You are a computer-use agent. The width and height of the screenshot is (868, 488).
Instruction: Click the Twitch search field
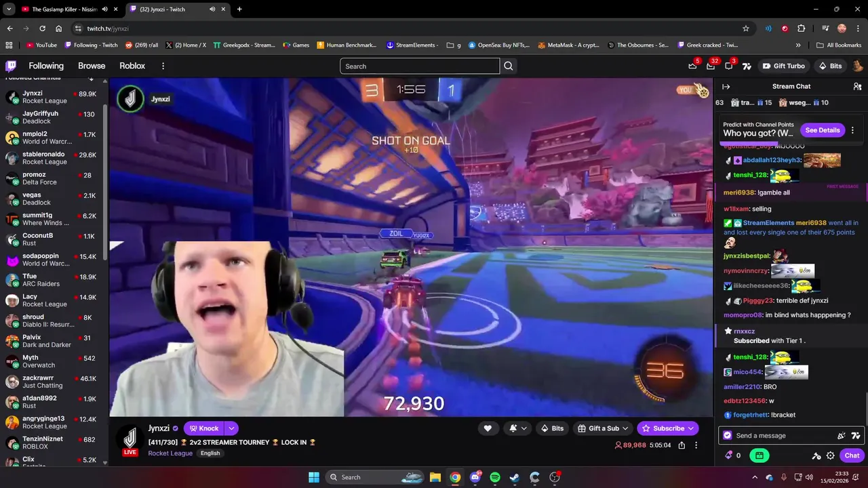[x=420, y=66]
